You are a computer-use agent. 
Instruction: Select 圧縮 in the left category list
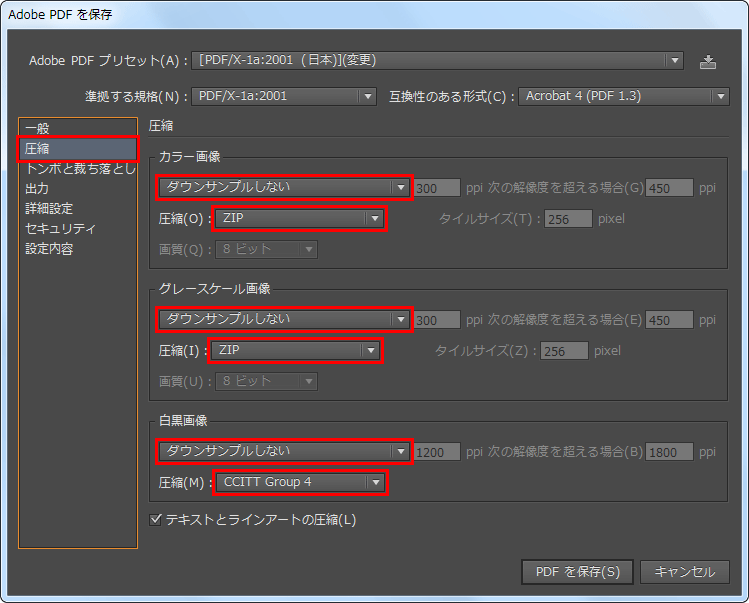pyautogui.click(x=78, y=149)
